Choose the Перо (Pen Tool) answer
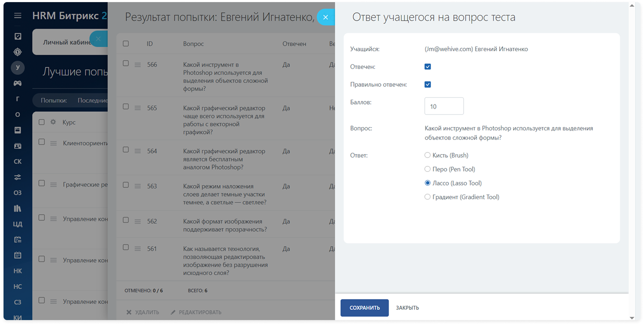Image resolution: width=644 pixels, height=325 pixels. pos(427,169)
